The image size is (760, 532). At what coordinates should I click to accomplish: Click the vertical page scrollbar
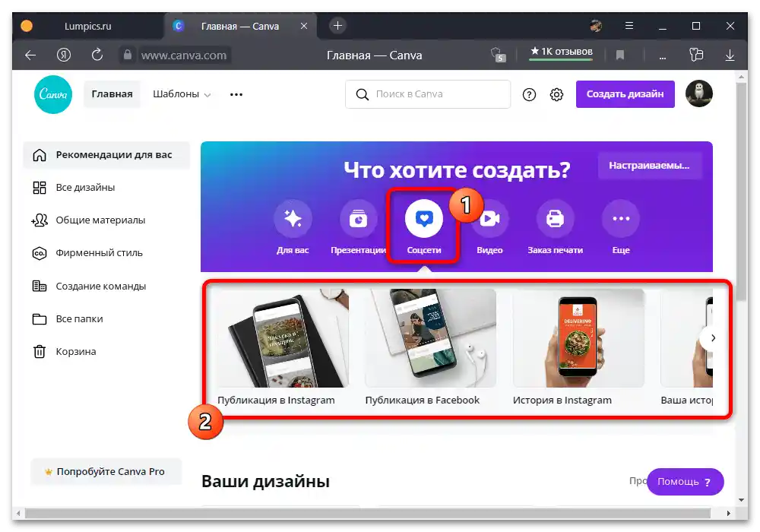[x=741, y=192]
